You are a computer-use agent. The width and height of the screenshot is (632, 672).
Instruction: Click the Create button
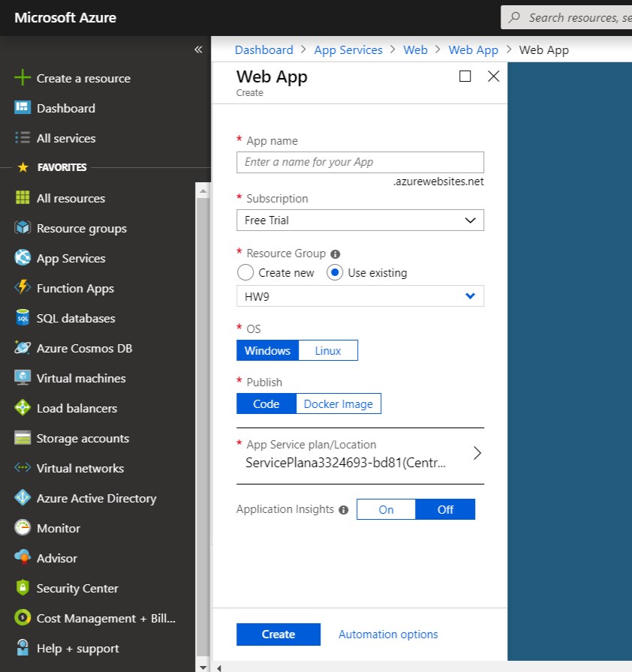click(x=278, y=634)
